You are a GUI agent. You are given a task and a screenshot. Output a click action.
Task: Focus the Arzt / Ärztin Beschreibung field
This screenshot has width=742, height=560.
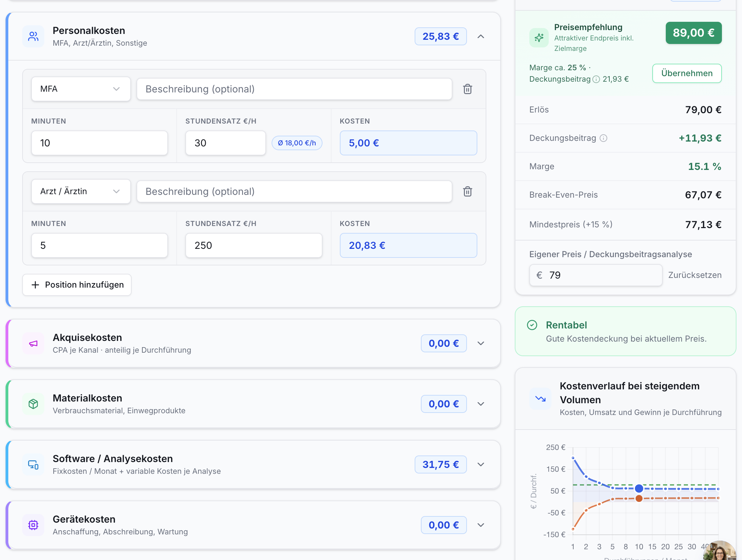(x=294, y=191)
